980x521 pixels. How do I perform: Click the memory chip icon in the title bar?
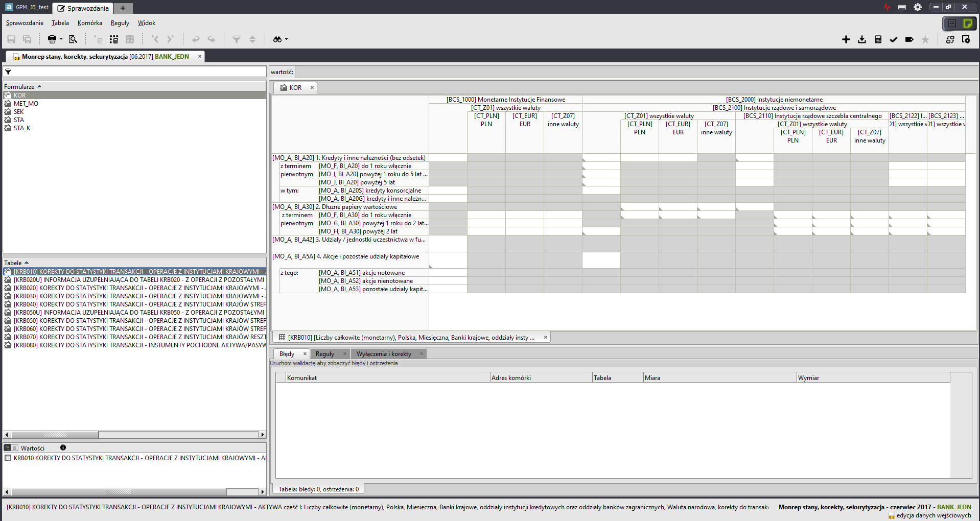click(x=902, y=7)
